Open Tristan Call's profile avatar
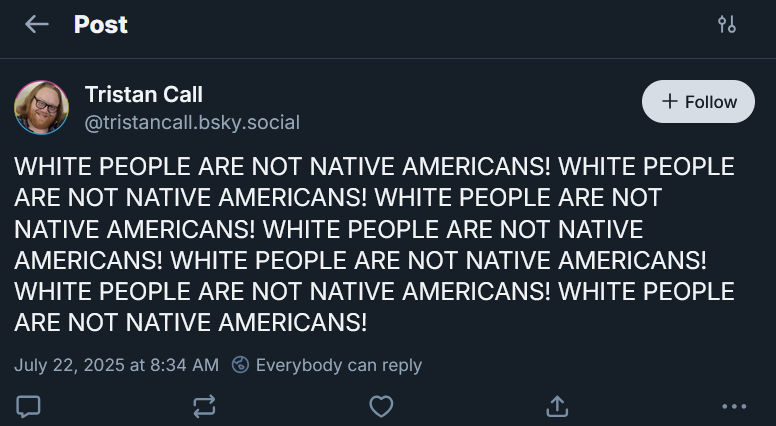Viewport: 776px width, 426px height. 42,107
